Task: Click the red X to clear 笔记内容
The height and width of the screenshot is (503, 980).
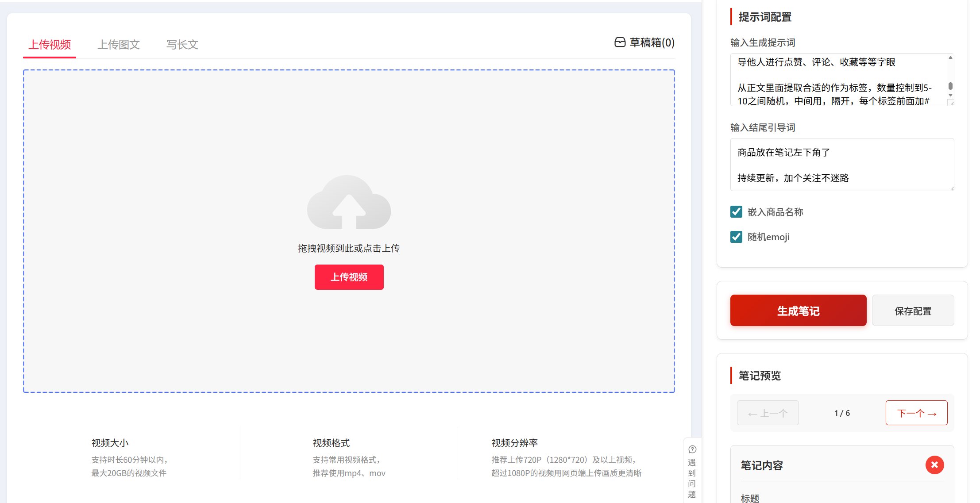Action: coord(934,465)
